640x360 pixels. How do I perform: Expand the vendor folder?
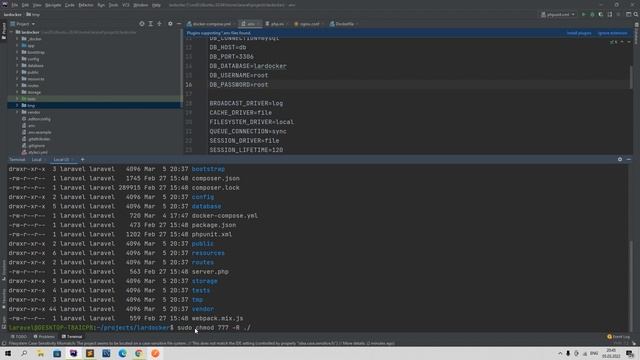(17, 112)
